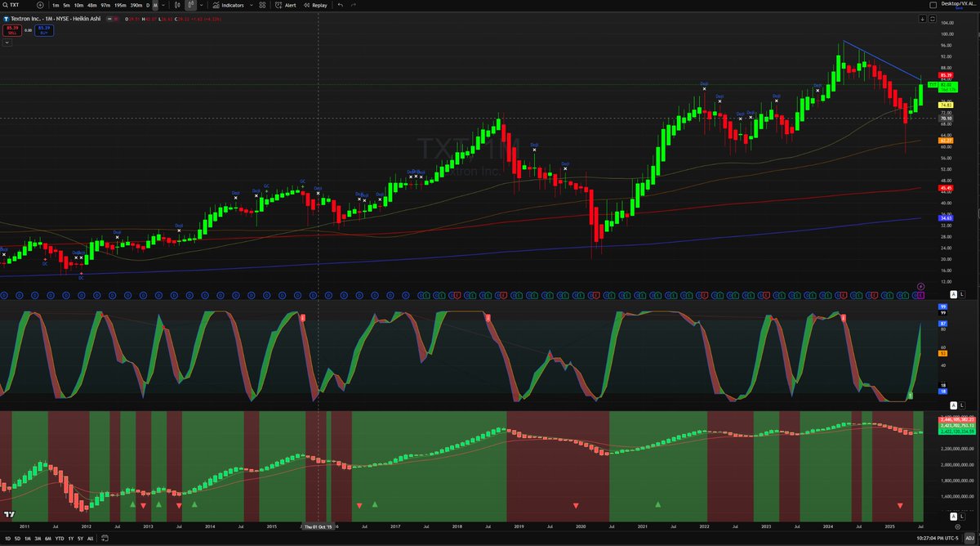The height and width of the screenshot is (546, 980).
Task: Start bar Replay mode
Action: coord(314,5)
